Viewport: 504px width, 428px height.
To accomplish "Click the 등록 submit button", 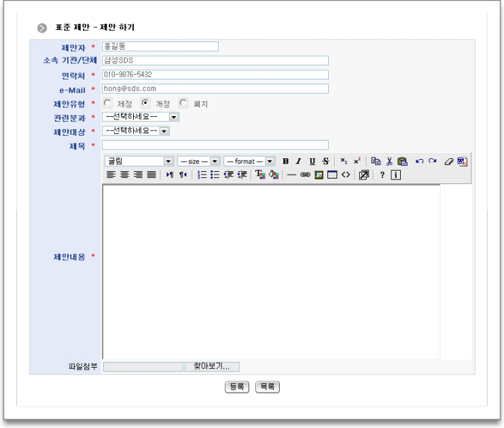I will pos(237,387).
